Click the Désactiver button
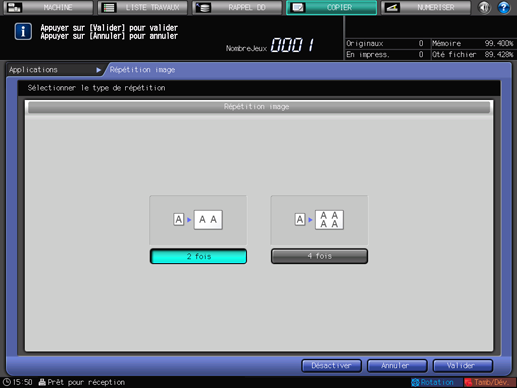Viewport: 517px width, 388px height. tap(331, 366)
